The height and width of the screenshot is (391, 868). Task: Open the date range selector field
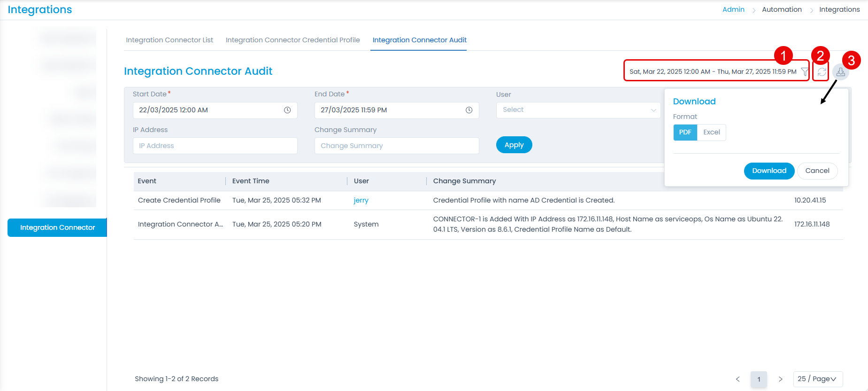click(x=713, y=72)
